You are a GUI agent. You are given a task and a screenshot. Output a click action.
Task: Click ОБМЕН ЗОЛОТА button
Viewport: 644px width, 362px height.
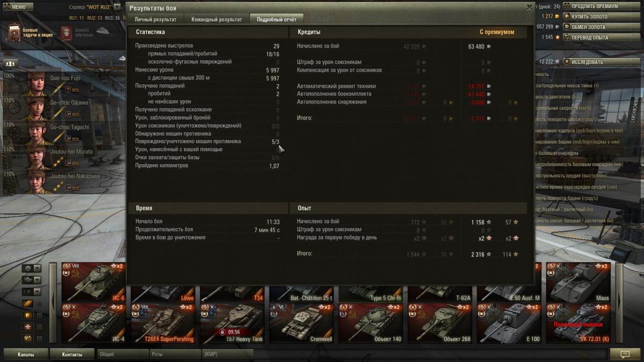click(x=601, y=27)
